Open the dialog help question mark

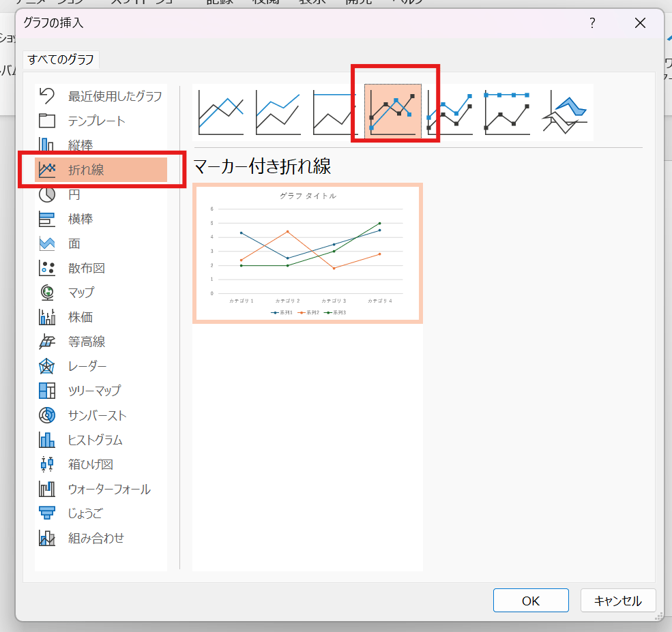[592, 23]
